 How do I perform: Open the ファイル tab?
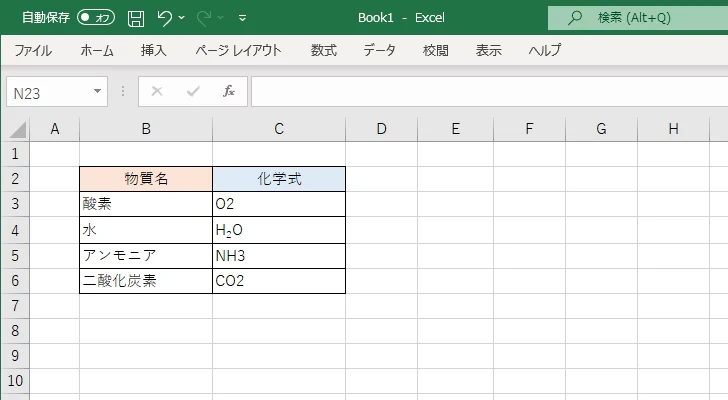pyautogui.click(x=32, y=50)
